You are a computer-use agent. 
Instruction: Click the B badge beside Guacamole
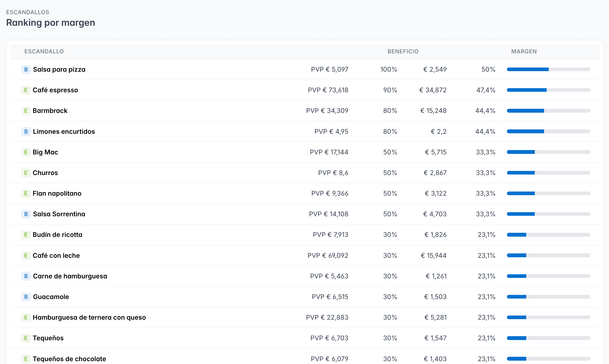[x=26, y=297]
